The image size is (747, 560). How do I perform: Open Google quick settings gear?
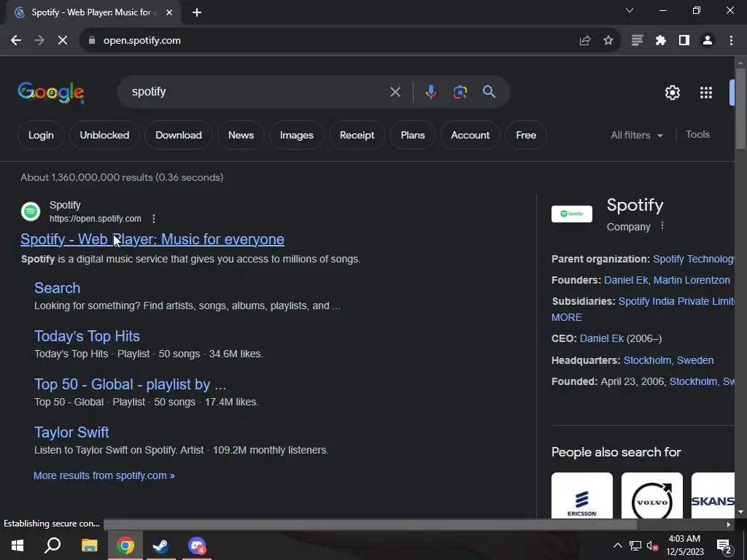click(672, 93)
